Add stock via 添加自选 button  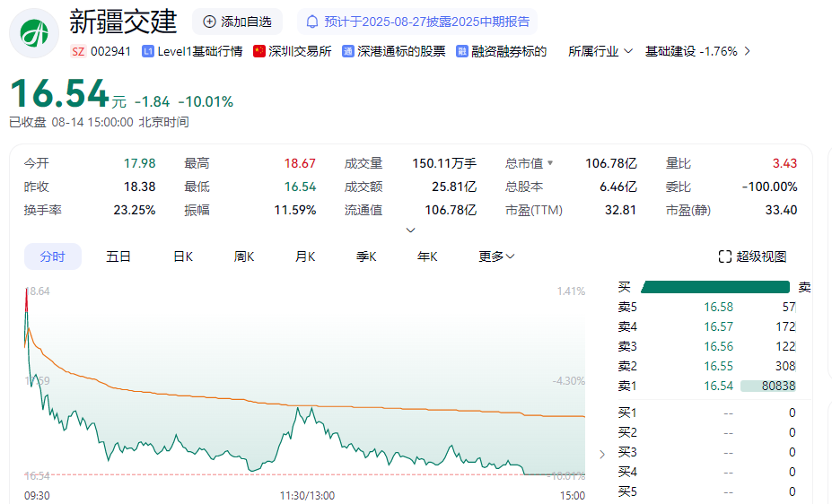coord(237,22)
